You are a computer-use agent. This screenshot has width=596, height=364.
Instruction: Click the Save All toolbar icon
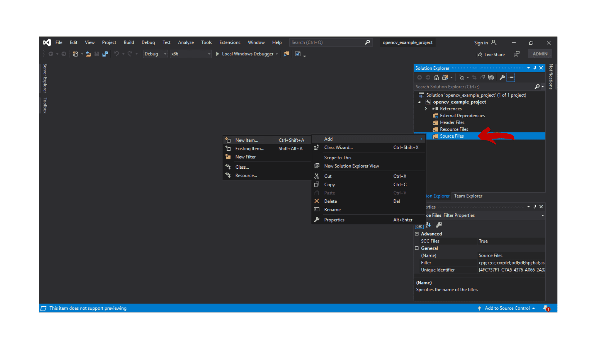pyautogui.click(x=105, y=54)
